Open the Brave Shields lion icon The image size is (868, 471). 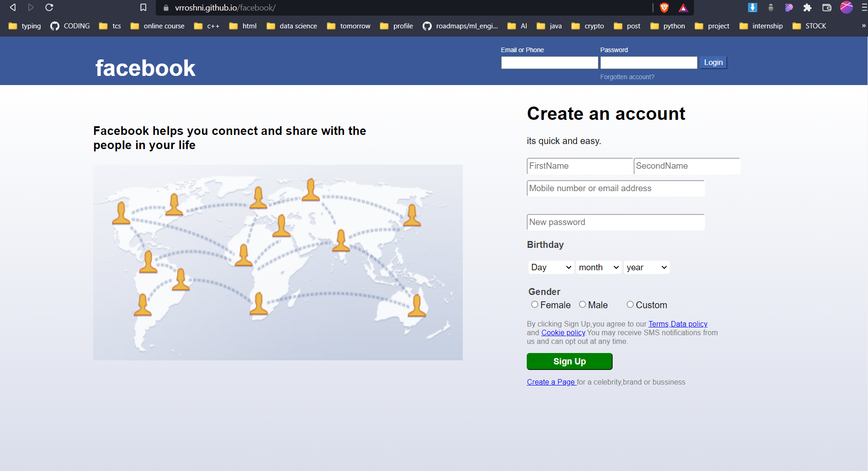coord(664,7)
